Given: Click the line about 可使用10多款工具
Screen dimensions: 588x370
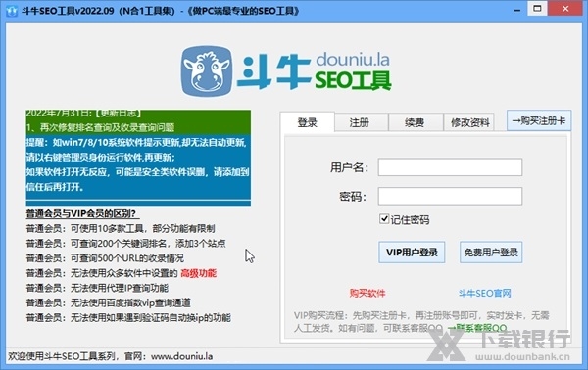Looking at the screenshot, I should click(x=121, y=228).
